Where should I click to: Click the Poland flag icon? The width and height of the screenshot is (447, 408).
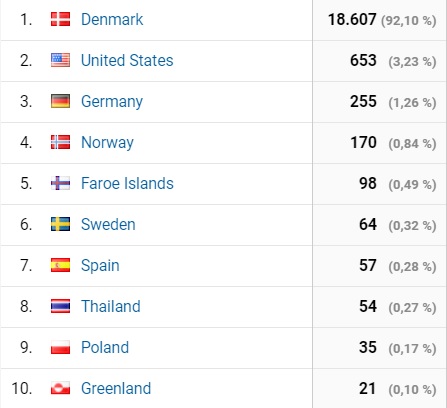tap(60, 347)
